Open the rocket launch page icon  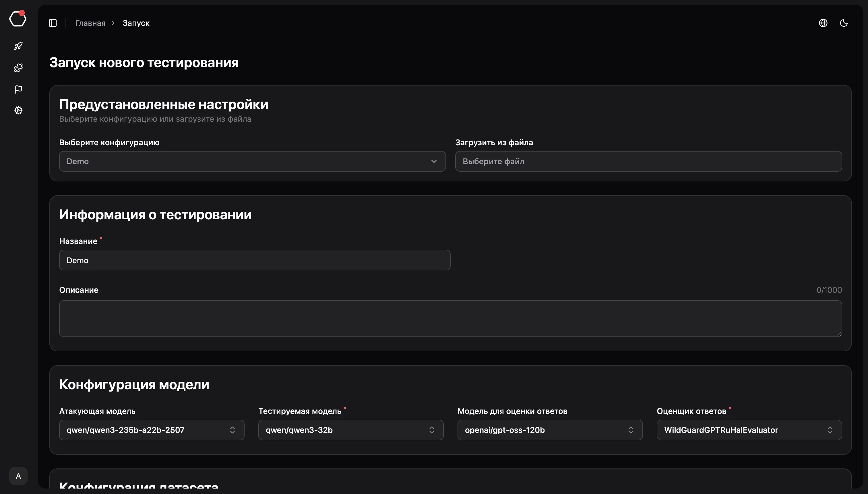click(x=18, y=46)
